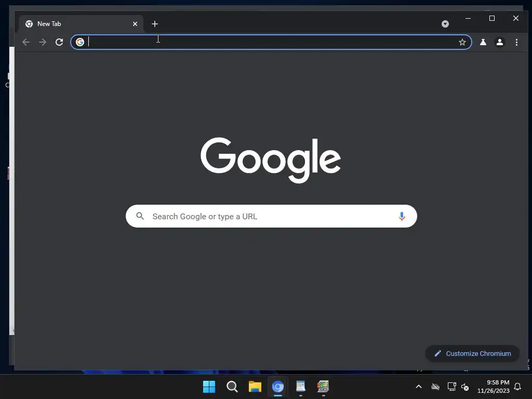Open the Windows Start menu
The image size is (532, 399).
click(209, 387)
